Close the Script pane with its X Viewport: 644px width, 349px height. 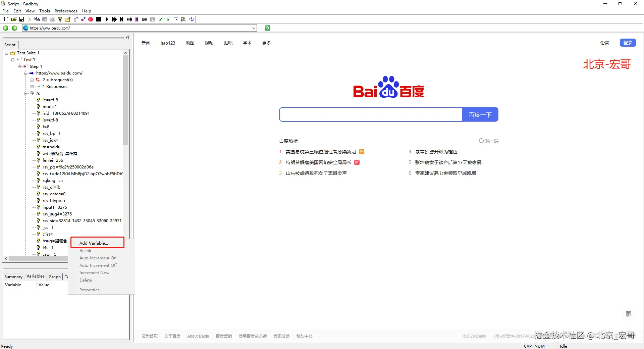(127, 38)
